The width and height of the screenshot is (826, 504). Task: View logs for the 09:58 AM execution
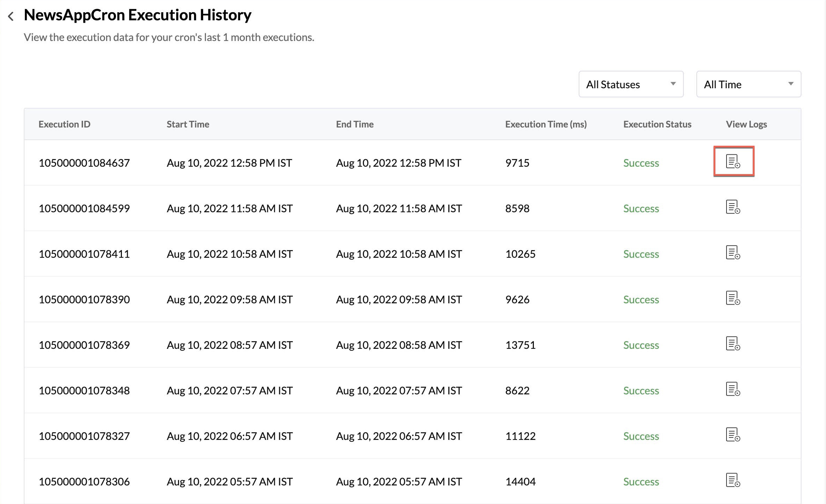pos(734,299)
